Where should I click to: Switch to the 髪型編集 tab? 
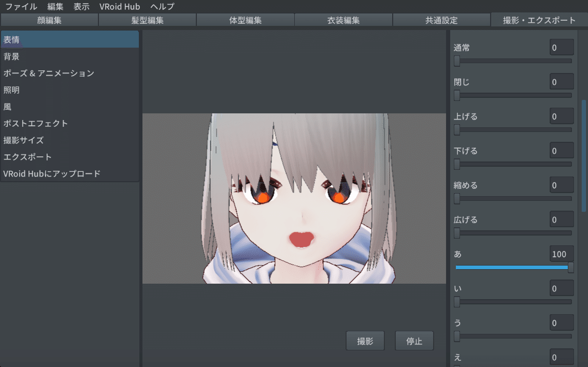(147, 20)
